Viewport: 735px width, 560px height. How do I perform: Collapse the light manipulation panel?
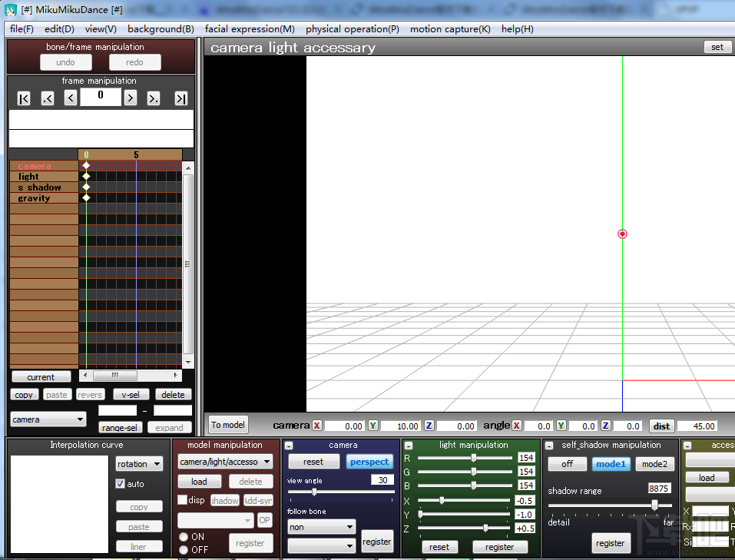(x=409, y=446)
